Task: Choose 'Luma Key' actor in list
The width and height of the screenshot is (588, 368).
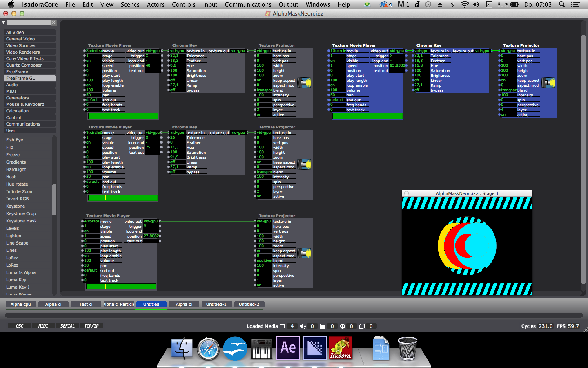Action: [16, 280]
